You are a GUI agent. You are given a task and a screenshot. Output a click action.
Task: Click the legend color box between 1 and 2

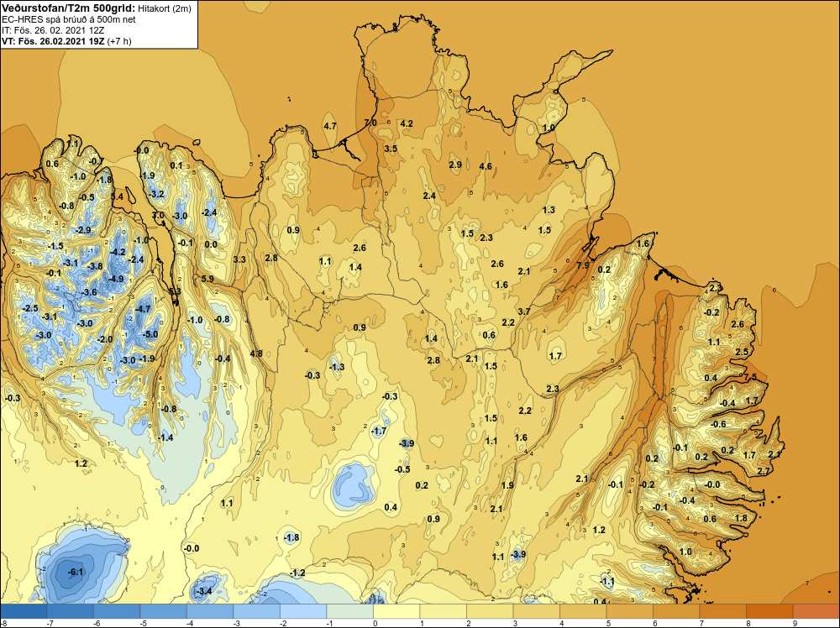coord(443,611)
